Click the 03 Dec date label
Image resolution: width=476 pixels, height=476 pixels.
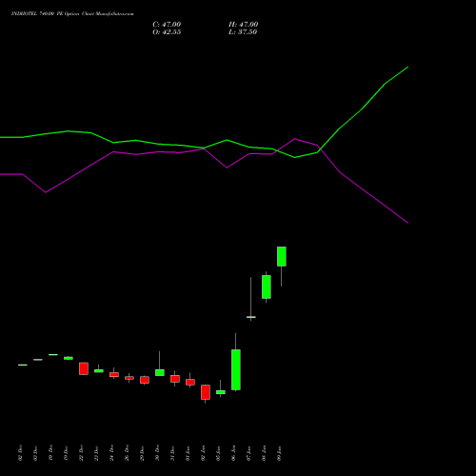pos(35,453)
